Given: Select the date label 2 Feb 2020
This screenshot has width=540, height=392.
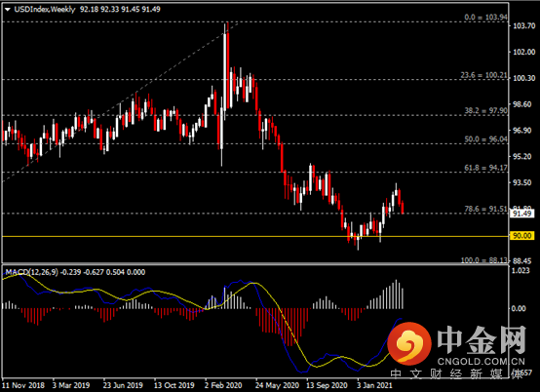Looking at the screenshot, I should [223, 385].
